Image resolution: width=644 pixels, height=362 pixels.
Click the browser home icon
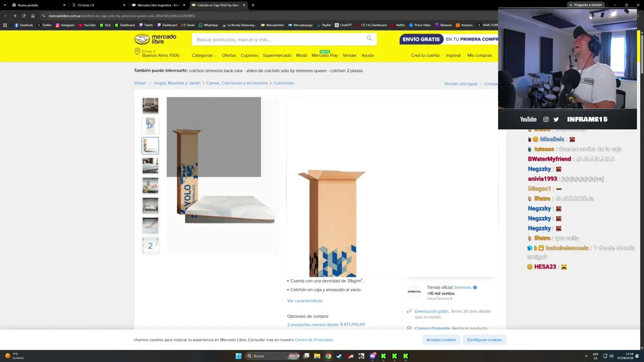(33, 16)
